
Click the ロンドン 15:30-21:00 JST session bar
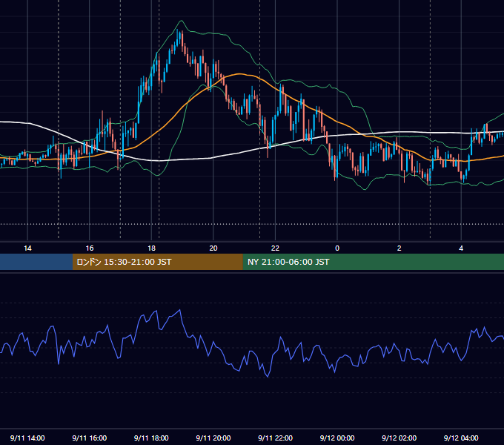click(x=157, y=262)
